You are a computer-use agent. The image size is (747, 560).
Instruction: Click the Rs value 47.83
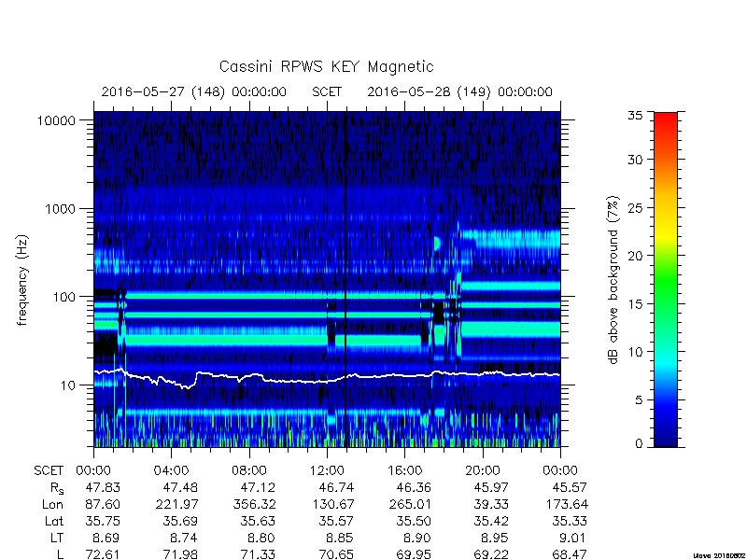click(103, 487)
